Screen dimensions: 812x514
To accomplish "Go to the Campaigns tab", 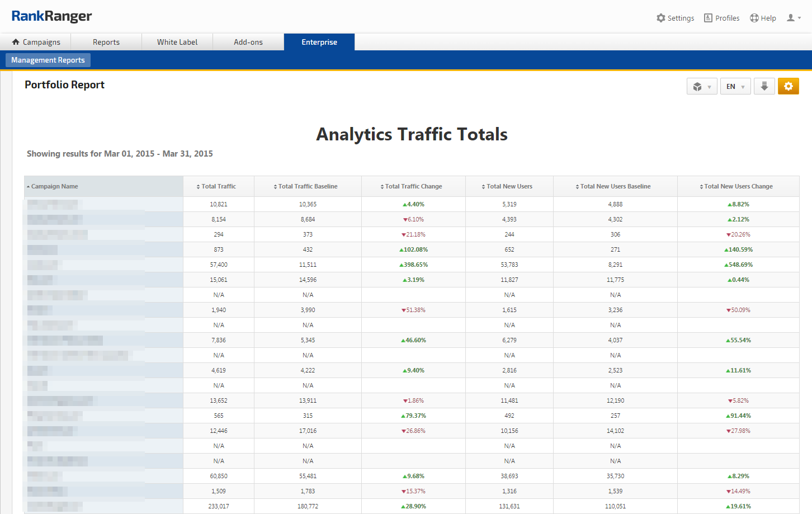I will tap(36, 42).
